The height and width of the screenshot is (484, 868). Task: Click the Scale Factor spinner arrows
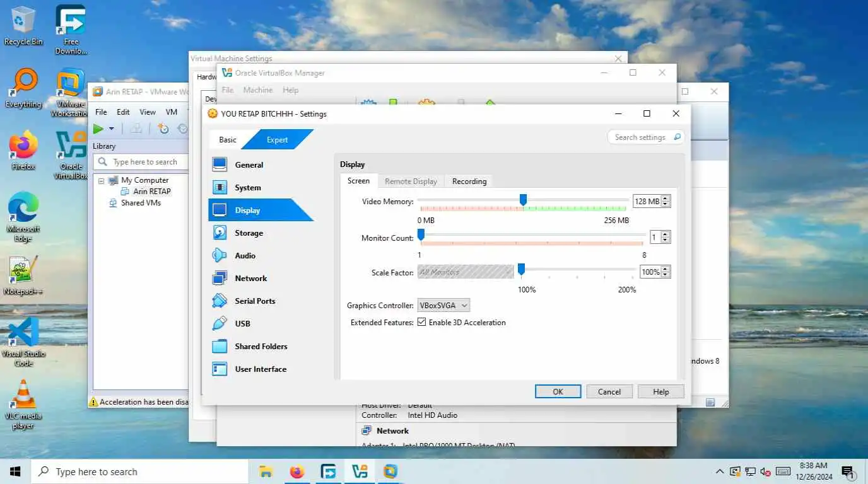[x=666, y=272]
